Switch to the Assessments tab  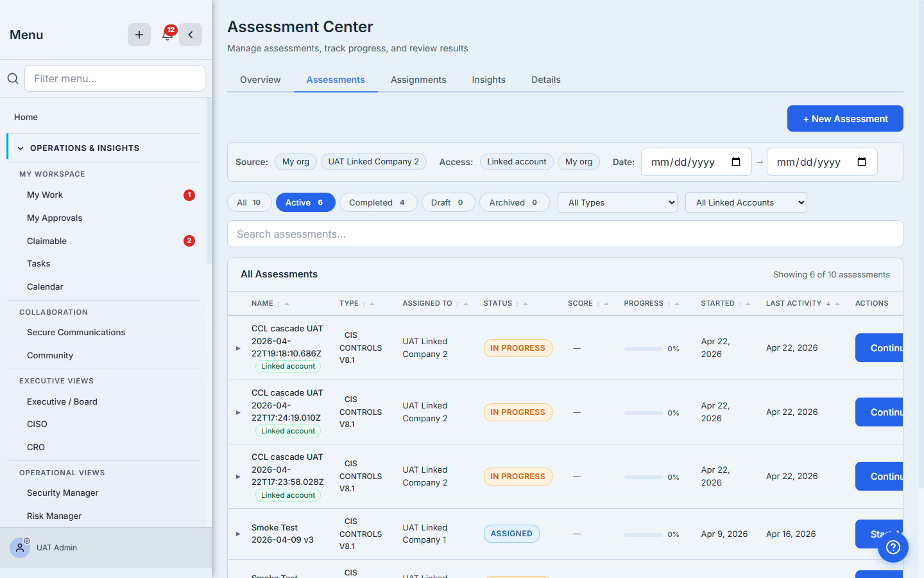coord(336,80)
